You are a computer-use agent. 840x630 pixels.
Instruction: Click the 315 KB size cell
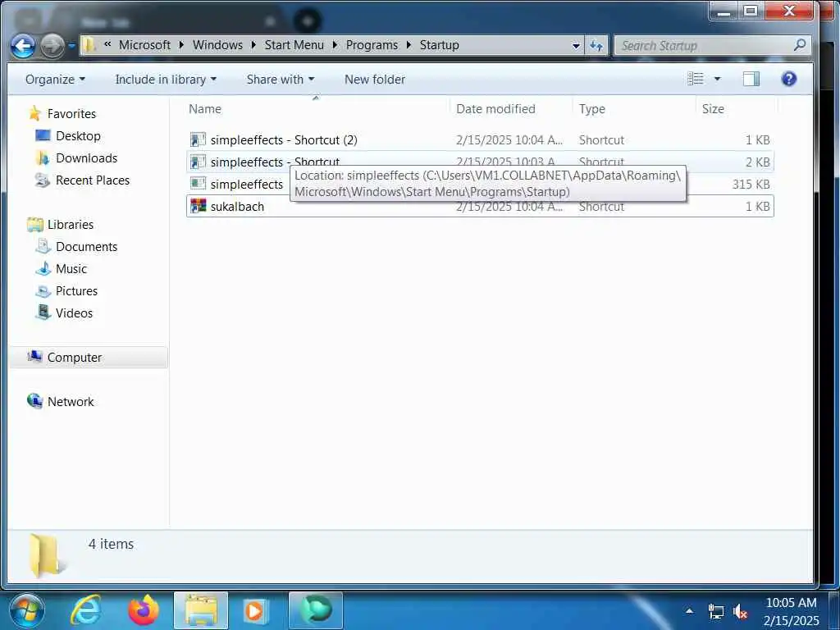click(x=751, y=185)
